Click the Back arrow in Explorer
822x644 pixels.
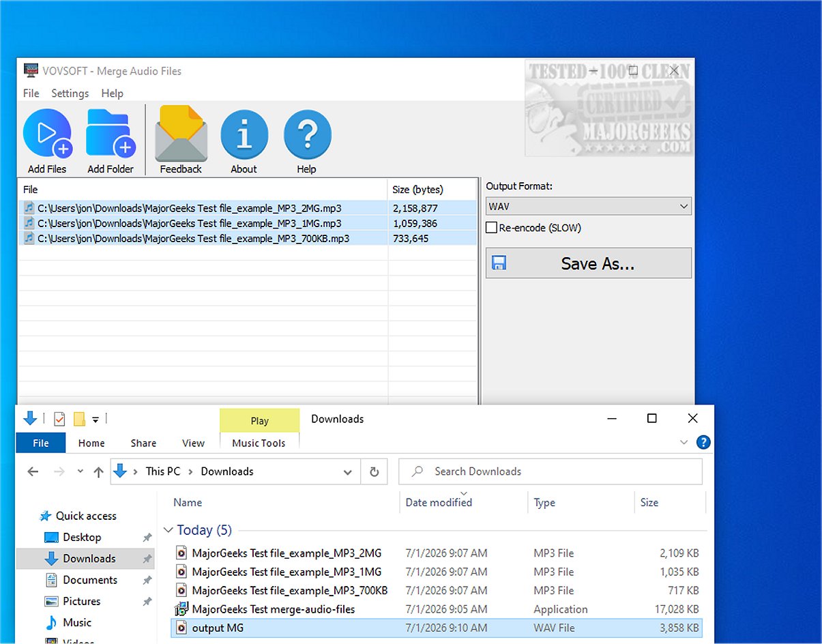point(33,471)
